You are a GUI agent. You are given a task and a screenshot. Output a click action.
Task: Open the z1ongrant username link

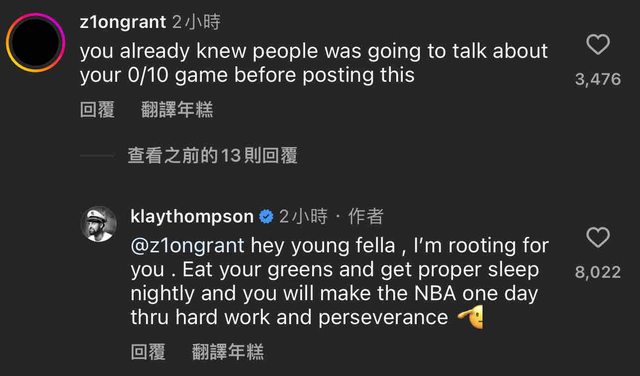(123, 22)
